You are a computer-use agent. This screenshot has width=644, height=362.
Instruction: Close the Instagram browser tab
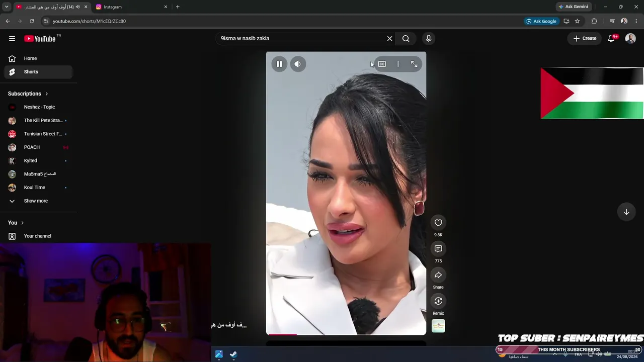point(166,7)
